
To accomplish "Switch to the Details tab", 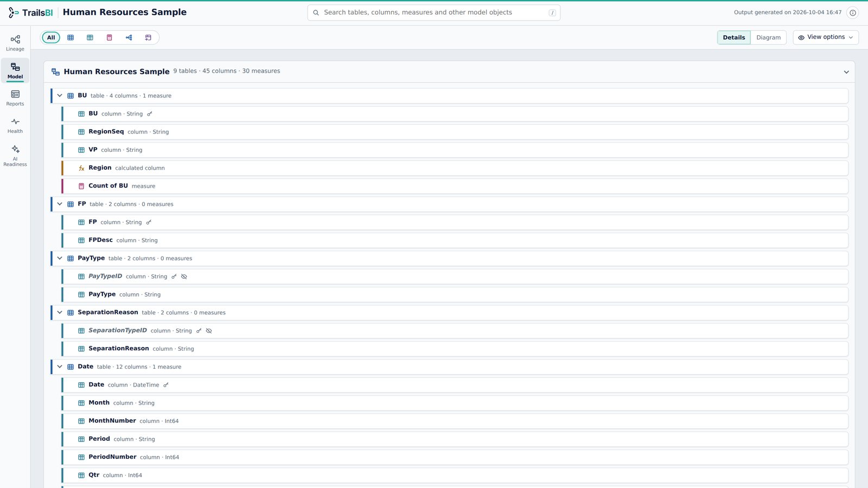I will 734,37.
